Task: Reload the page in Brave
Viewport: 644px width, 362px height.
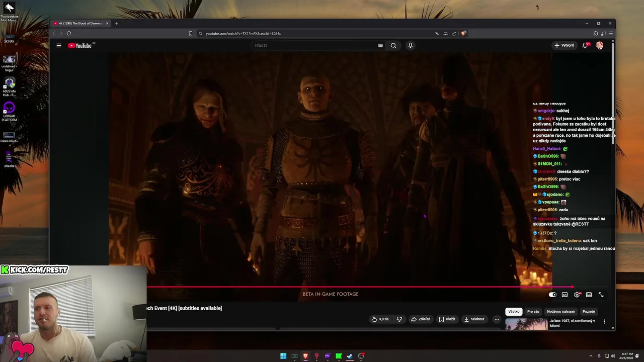Action: 69,33
